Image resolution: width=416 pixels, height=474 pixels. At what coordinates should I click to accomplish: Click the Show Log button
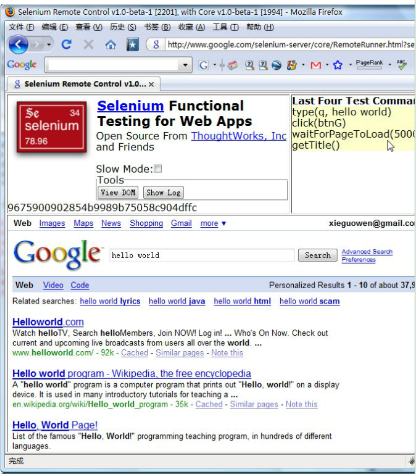(163, 192)
